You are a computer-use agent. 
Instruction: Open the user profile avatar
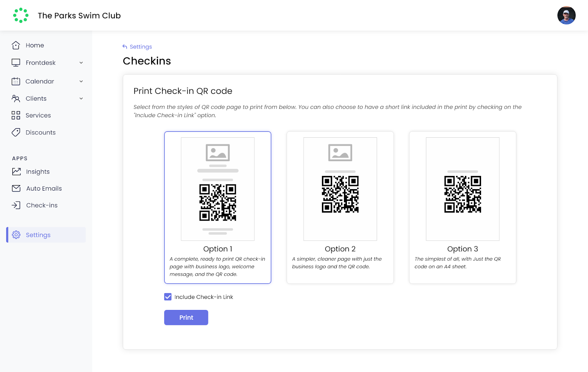[566, 15]
